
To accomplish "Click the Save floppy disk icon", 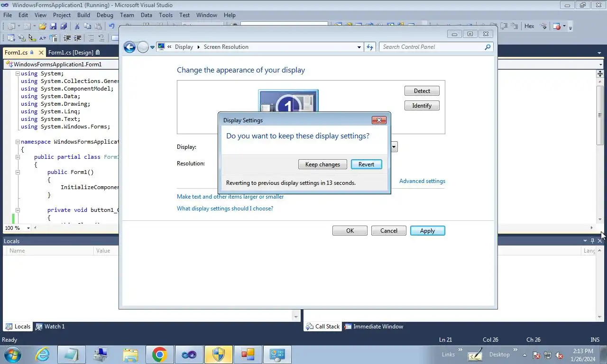I will [x=53, y=26].
